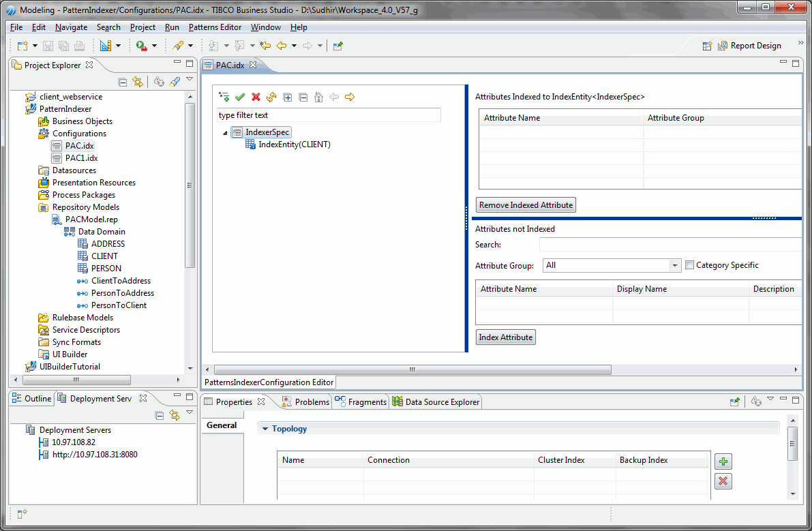Viewport: 812px width, 531px height.
Task: Click the Index Attribute button
Action: coord(505,337)
